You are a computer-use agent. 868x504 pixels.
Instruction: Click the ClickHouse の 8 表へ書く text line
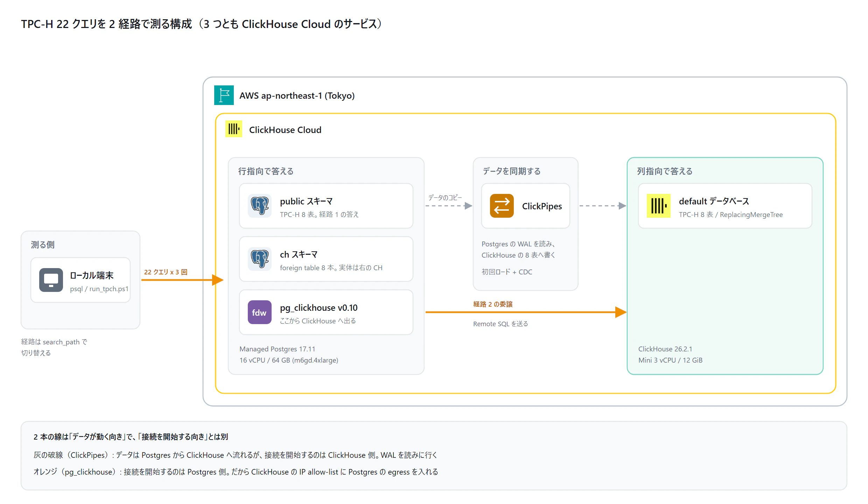pos(518,255)
